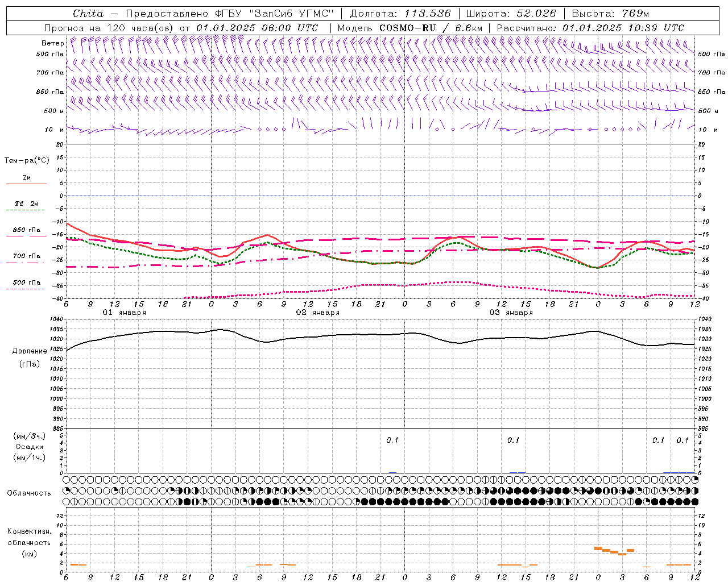Select the provider text "ЗапСиб УГМС"
728x582 pixels.
(291, 14)
